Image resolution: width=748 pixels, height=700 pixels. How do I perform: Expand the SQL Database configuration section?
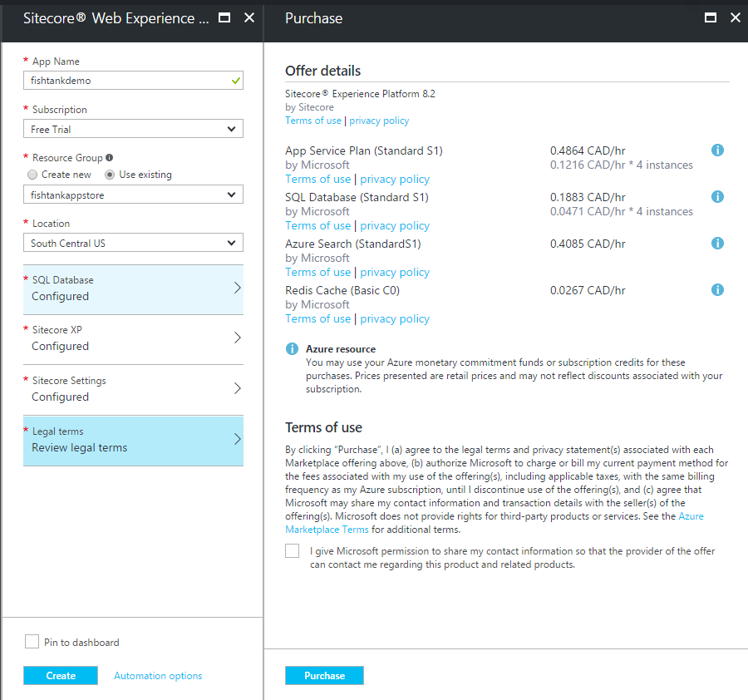tap(133, 289)
